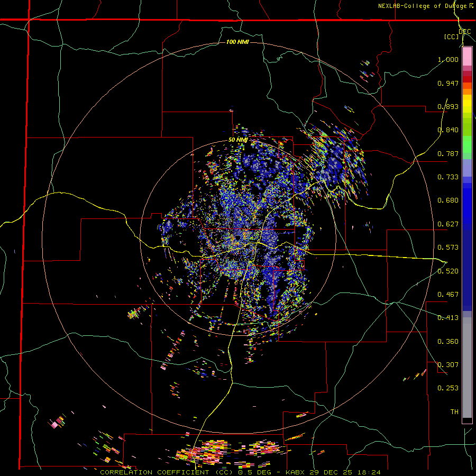The width and height of the screenshot is (476, 476).
Task: Click the 0.360 legend value
Action: pos(448,342)
